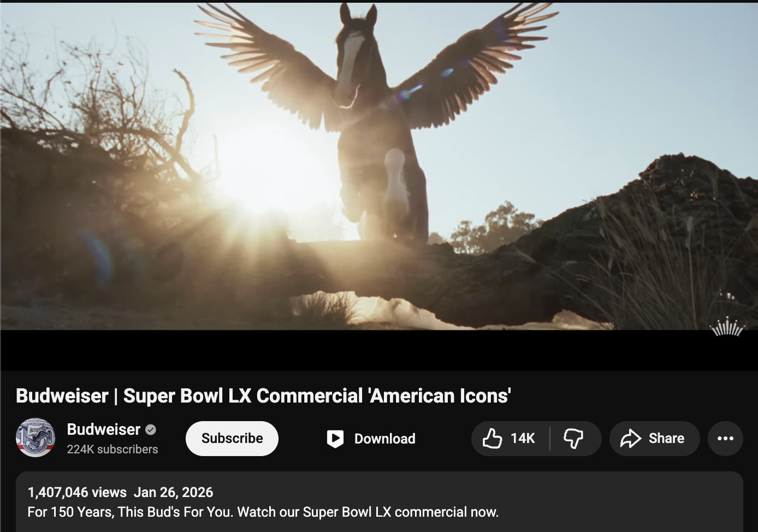The height and width of the screenshot is (532, 758).
Task: Click the Download label text
Action: click(x=385, y=439)
